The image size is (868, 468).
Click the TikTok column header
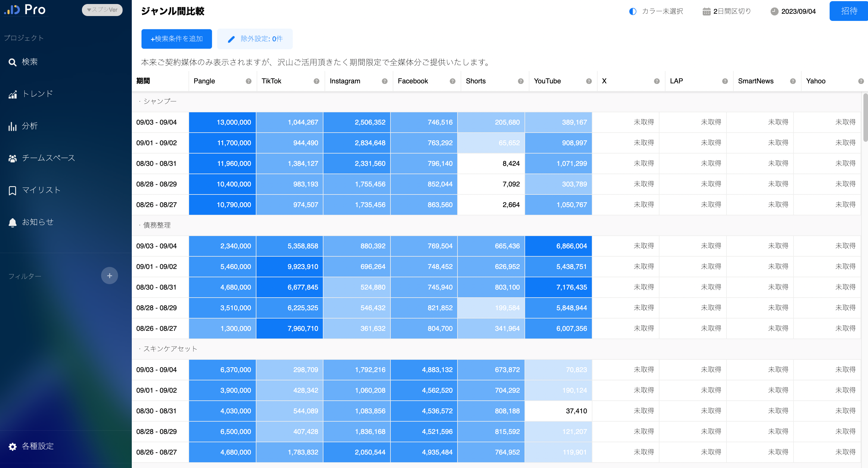271,81
